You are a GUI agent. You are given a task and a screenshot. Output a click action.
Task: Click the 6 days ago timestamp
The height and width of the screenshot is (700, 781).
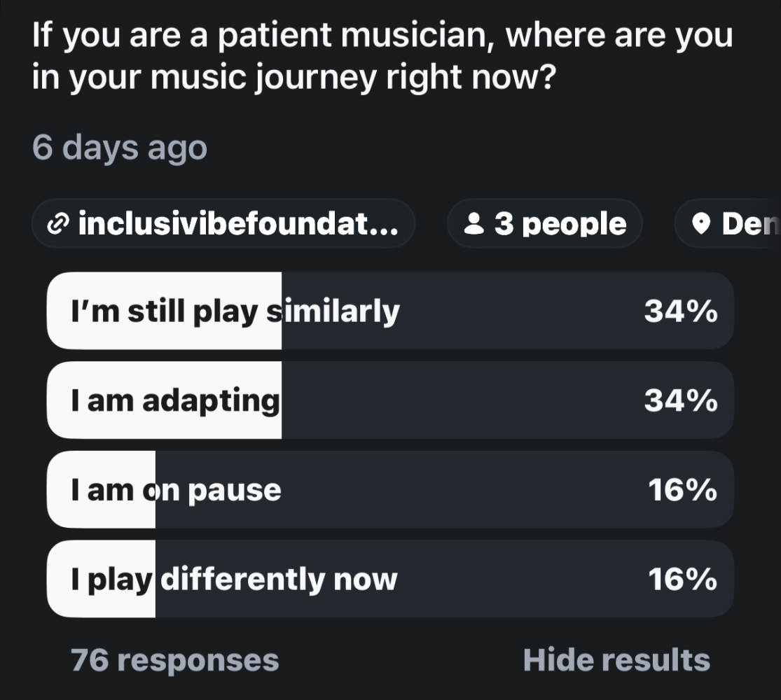[x=120, y=148]
